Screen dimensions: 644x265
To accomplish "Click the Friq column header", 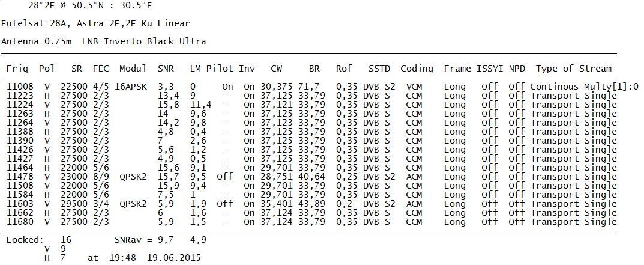I will pyautogui.click(x=17, y=69).
